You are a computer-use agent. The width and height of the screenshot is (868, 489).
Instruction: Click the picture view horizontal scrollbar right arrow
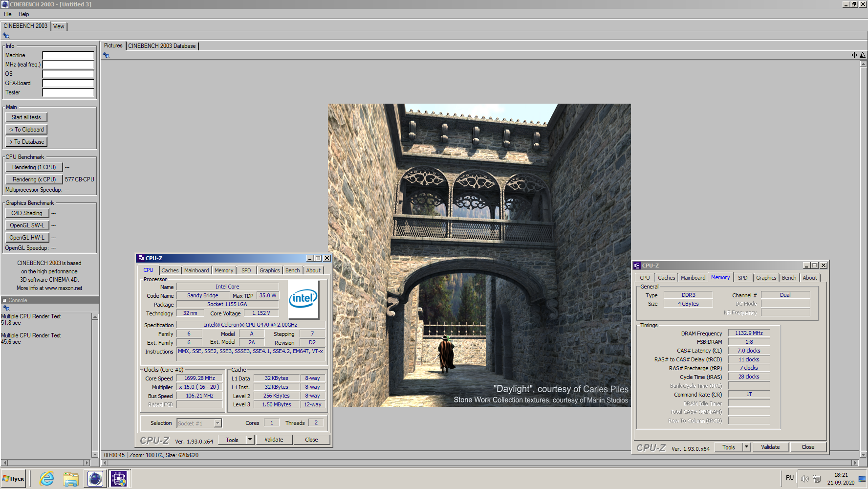pos(855,463)
